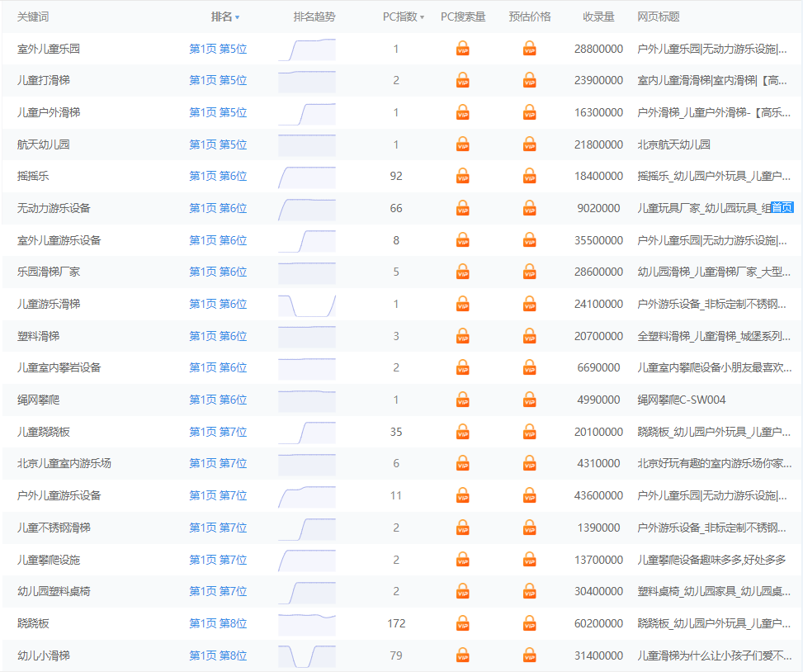Click 收录量 value 9020000
803x672 pixels.
[x=598, y=209]
